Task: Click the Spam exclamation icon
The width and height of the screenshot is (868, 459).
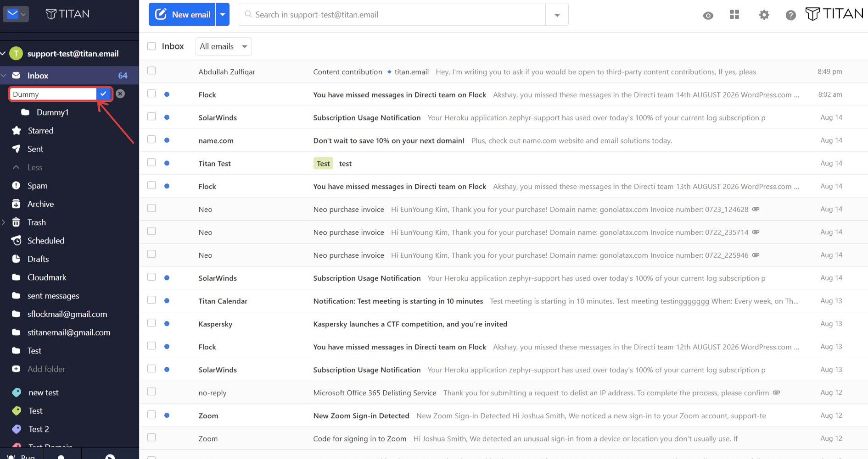Action: point(16,186)
